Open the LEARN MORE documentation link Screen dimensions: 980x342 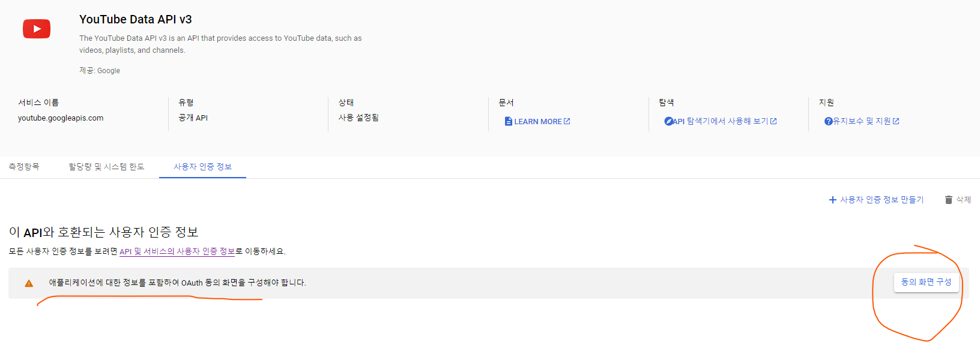click(537, 121)
